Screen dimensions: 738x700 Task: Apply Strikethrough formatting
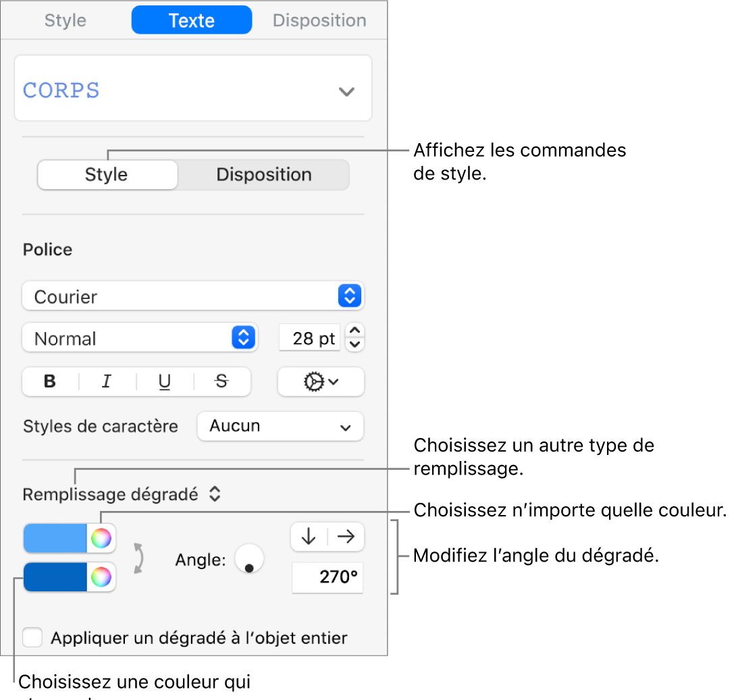click(x=221, y=382)
